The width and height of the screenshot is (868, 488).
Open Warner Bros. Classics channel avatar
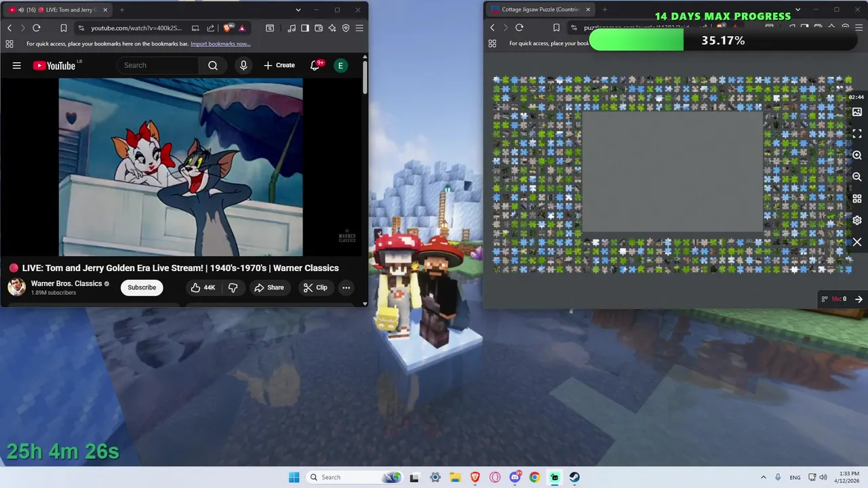[16, 287]
